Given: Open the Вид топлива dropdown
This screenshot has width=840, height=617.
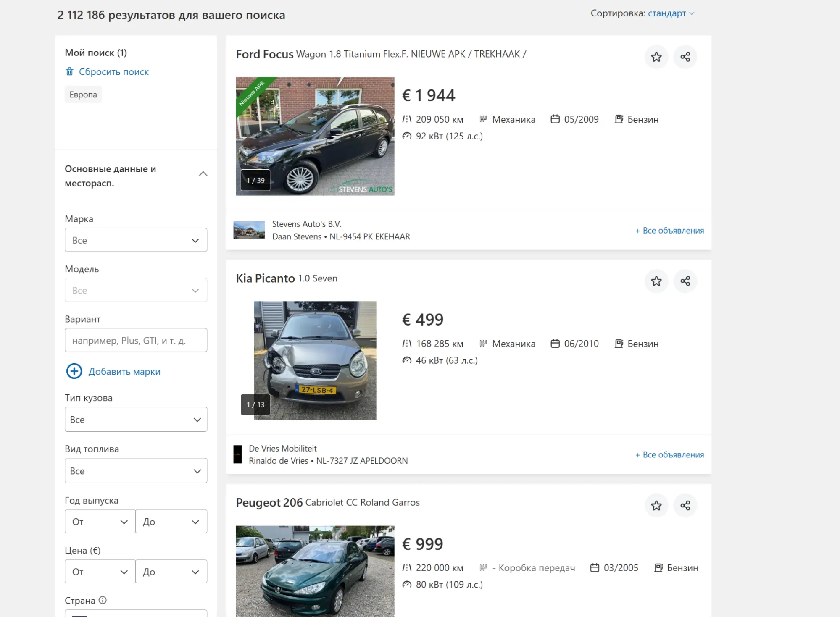Looking at the screenshot, I should 136,471.
